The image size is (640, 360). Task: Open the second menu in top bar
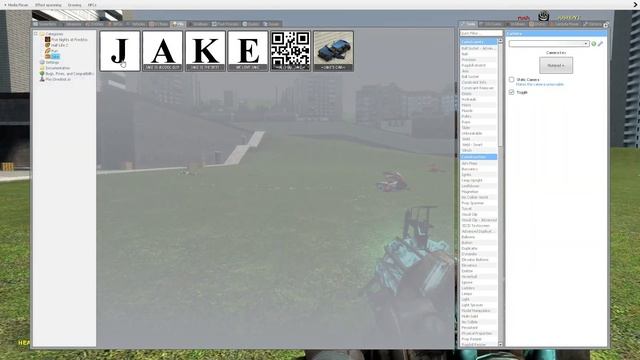coord(48,5)
